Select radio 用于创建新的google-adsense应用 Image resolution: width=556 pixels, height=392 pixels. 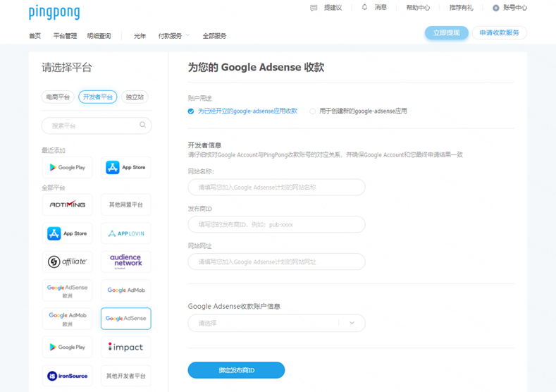pyautogui.click(x=312, y=111)
